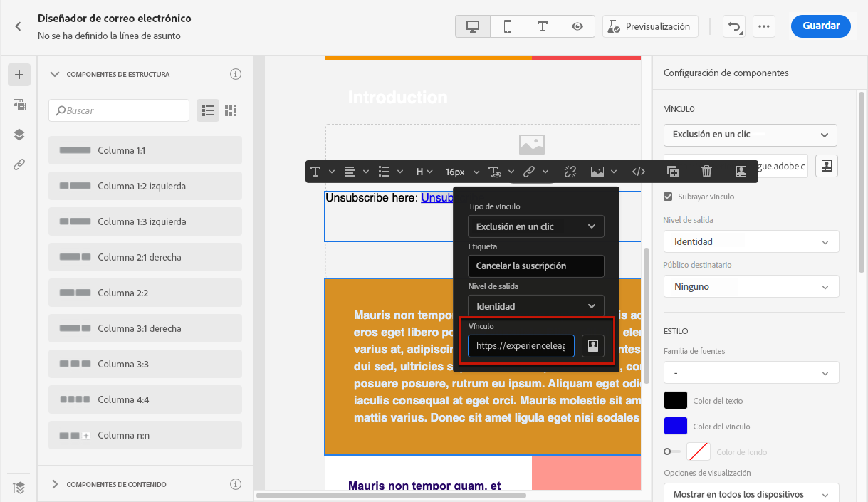The image size is (868, 502).
Task: Toggle the Color de fondo switch
Action: click(x=671, y=451)
